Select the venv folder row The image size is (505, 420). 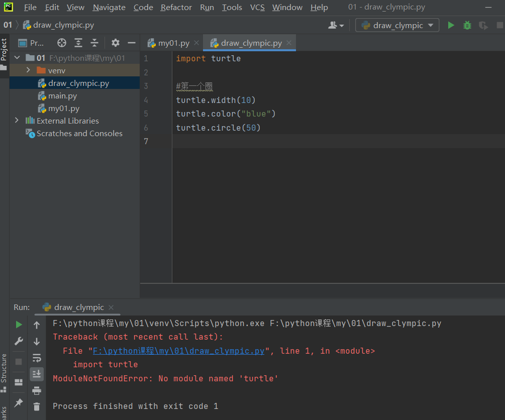[75, 70]
